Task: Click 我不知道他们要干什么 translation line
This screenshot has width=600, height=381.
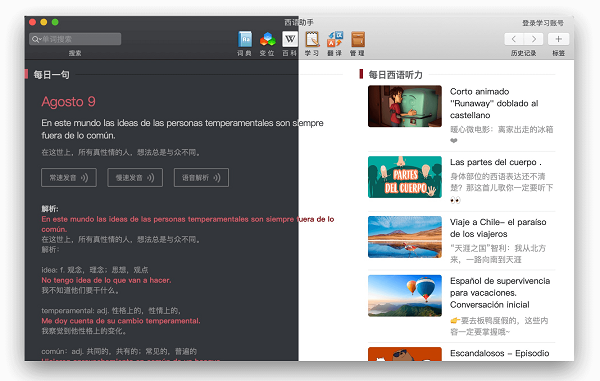Action: click(x=80, y=290)
